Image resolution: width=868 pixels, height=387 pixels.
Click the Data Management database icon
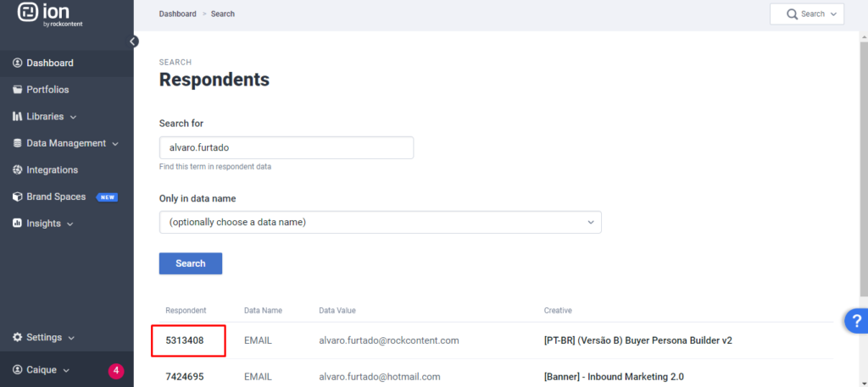(x=18, y=143)
